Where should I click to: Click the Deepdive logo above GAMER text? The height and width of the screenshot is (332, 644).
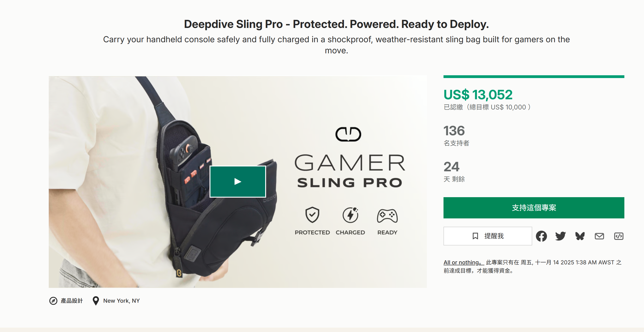click(x=348, y=134)
